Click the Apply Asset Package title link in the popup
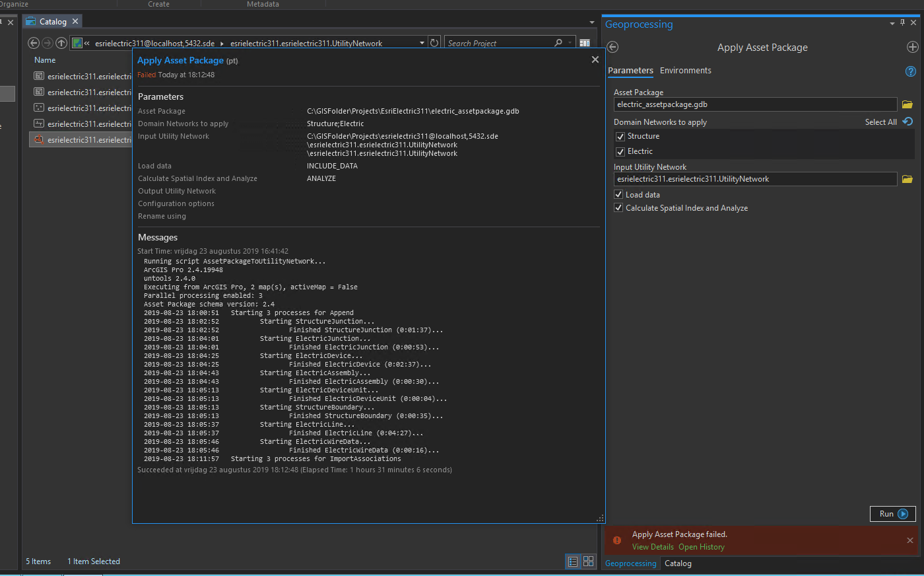Screen dimensions: 924x576 180,60
